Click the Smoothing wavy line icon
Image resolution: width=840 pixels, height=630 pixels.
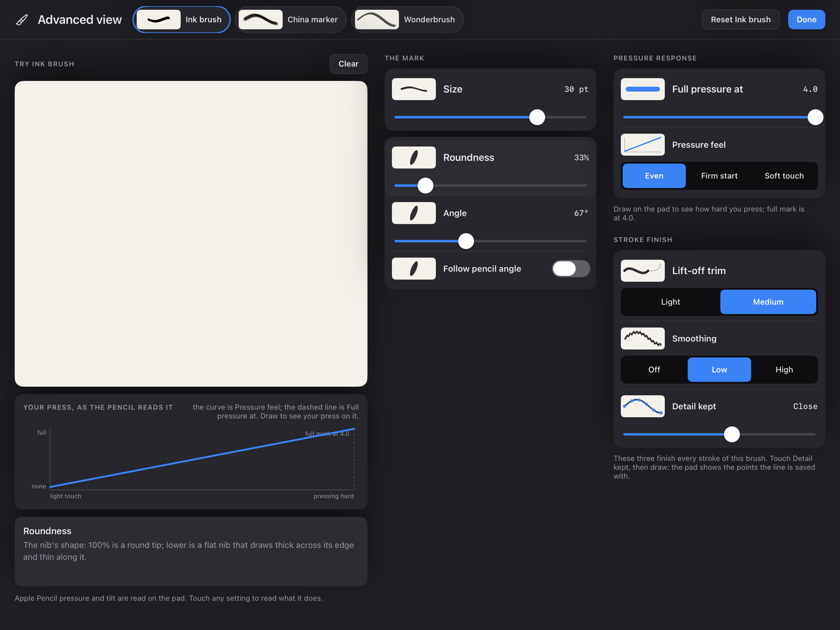(643, 338)
